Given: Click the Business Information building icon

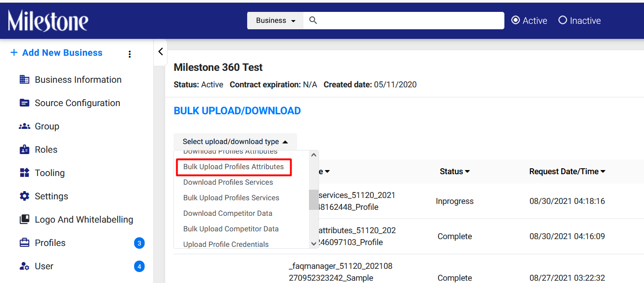Looking at the screenshot, I should pos(24,80).
